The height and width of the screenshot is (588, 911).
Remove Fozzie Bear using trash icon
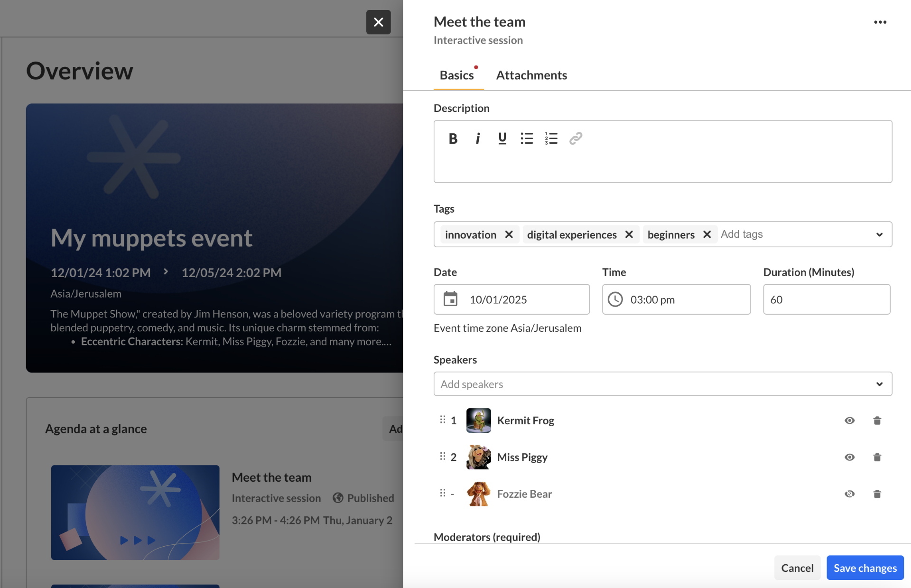(877, 494)
